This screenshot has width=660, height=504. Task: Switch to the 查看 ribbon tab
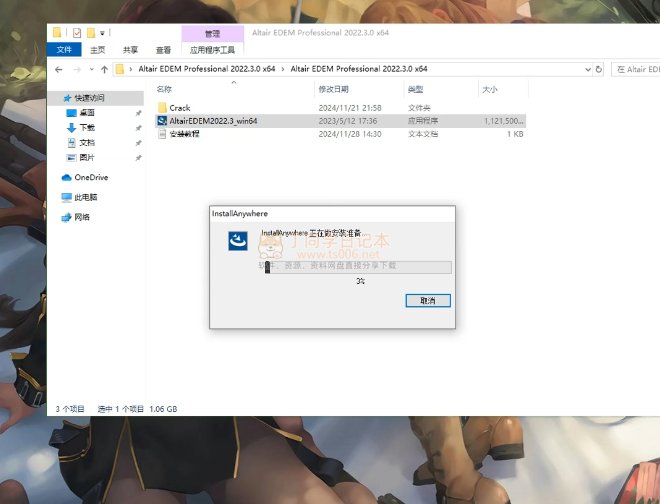click(163, 50)
